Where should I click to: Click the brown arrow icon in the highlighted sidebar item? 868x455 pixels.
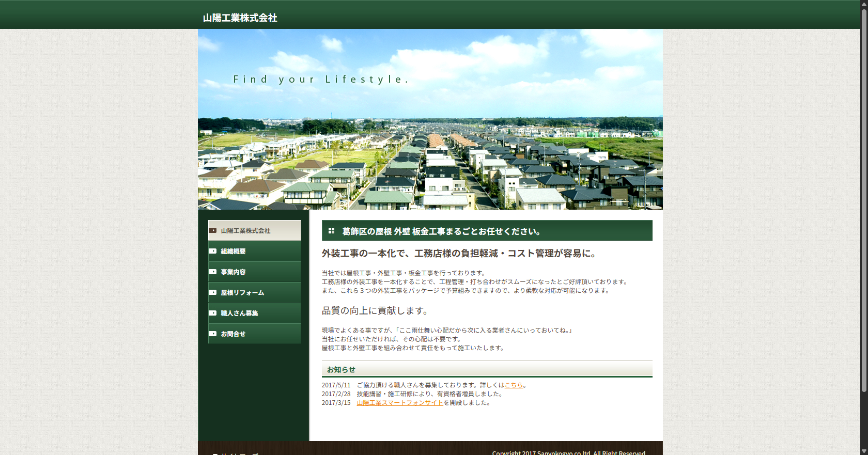(212, 230)
